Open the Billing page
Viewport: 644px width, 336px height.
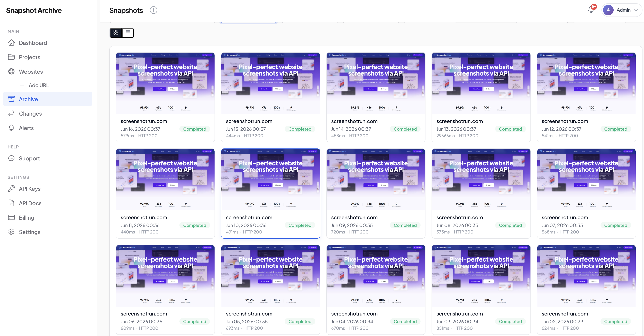47,218
